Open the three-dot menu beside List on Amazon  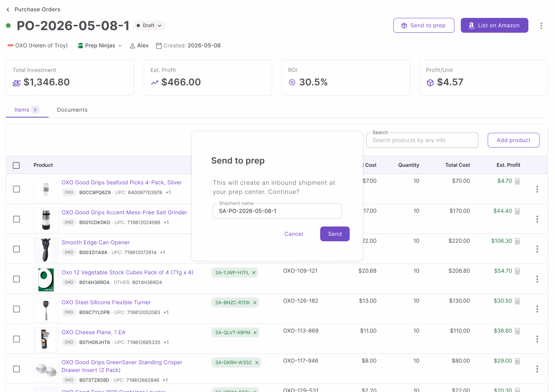(x=541, y=26)
